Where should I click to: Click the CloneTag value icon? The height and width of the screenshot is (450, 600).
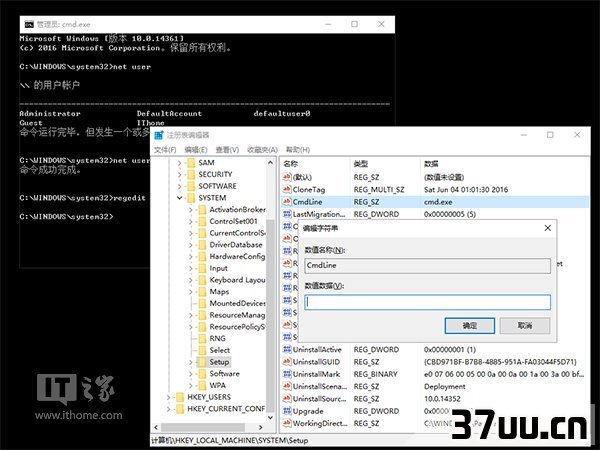(287, 189)
